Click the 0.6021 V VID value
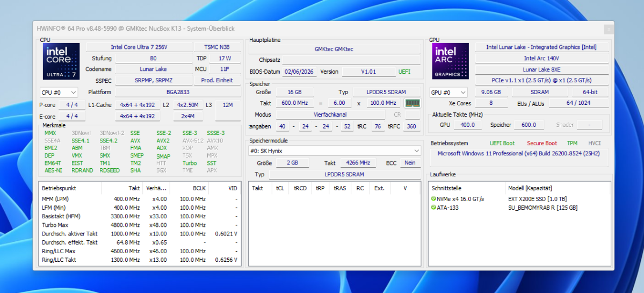644x293 pixels. tap(226, 234)
